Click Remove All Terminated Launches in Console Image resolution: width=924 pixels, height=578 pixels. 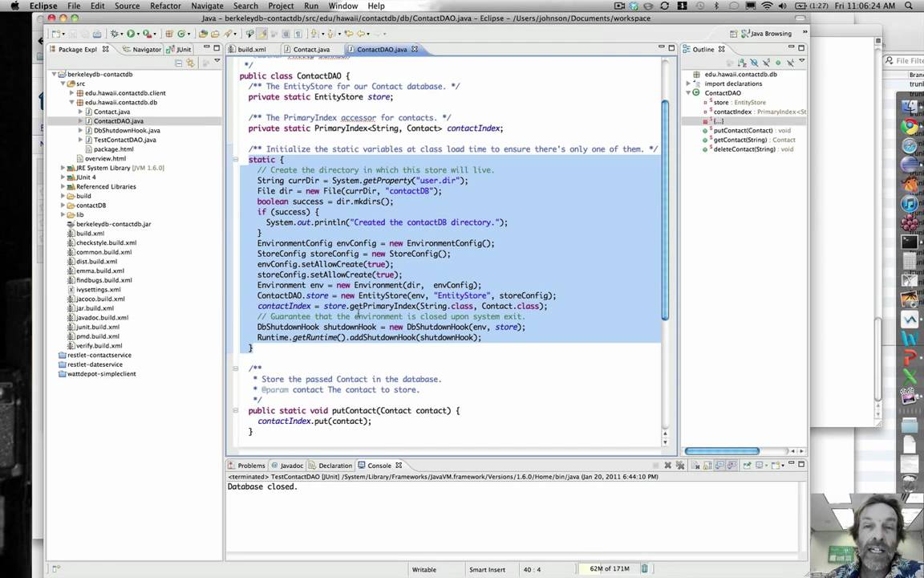[x=680, y=466]
